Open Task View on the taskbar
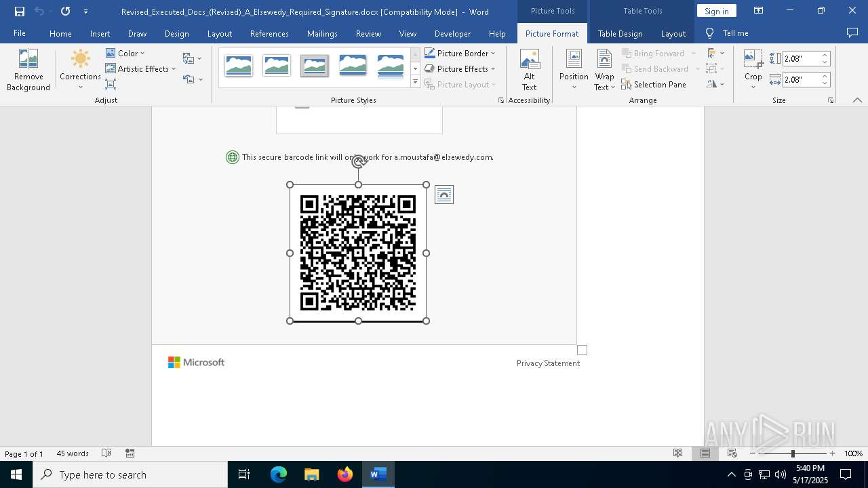The height and width of the screenshot is (488, 868). pyautogui.click(x=244, y=474)
